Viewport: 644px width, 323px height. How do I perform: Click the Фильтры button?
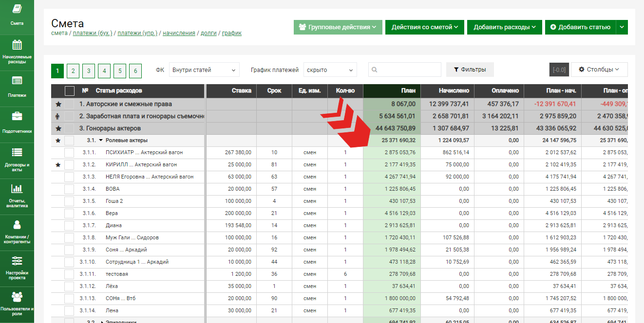(x=470, y=70)
